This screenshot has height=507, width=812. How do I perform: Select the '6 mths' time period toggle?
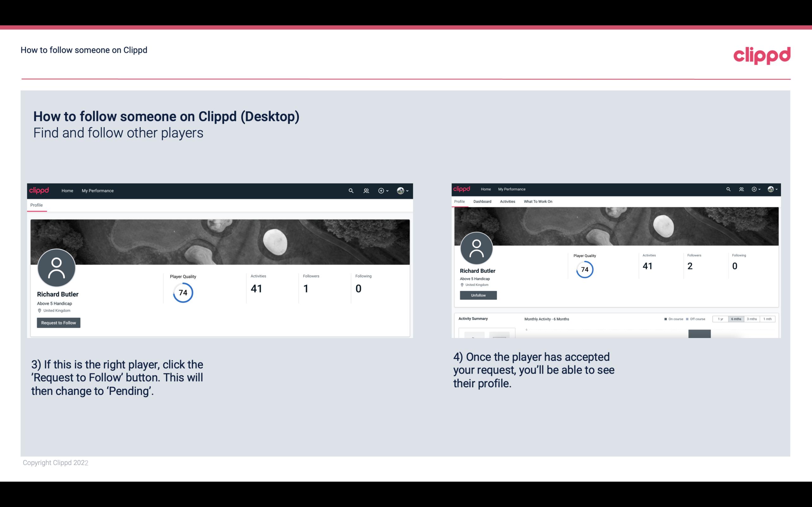735,319
